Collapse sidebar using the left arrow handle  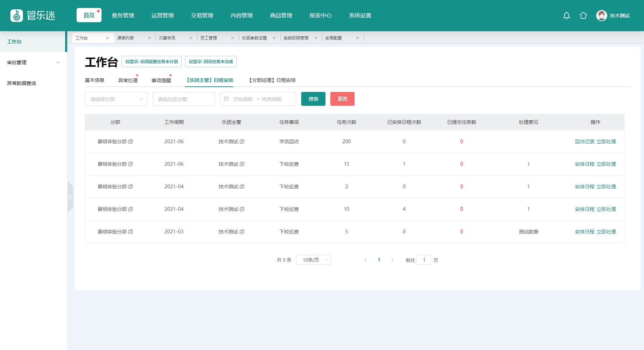(70, 197)
